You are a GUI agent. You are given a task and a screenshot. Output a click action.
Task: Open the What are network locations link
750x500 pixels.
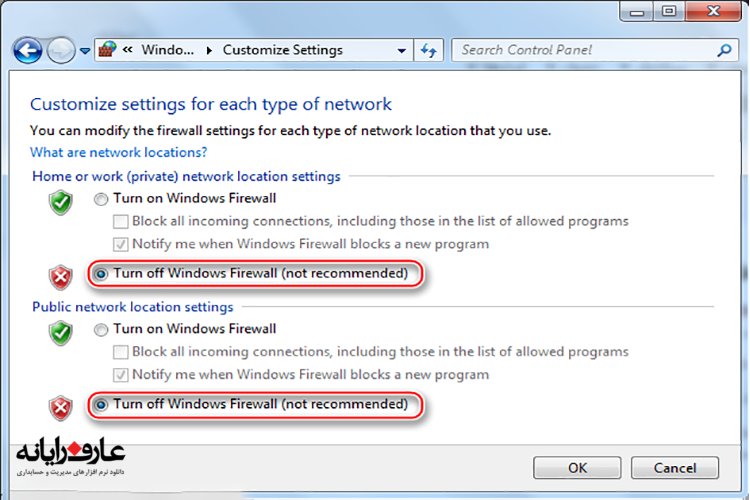(118, 153)
